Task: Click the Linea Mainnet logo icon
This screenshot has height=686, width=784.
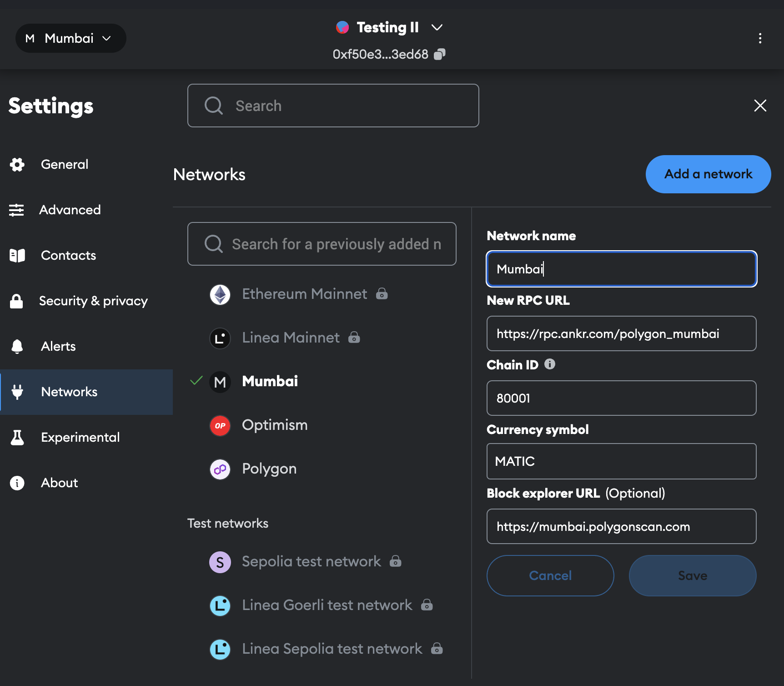Action: click(x=220, y=338)
